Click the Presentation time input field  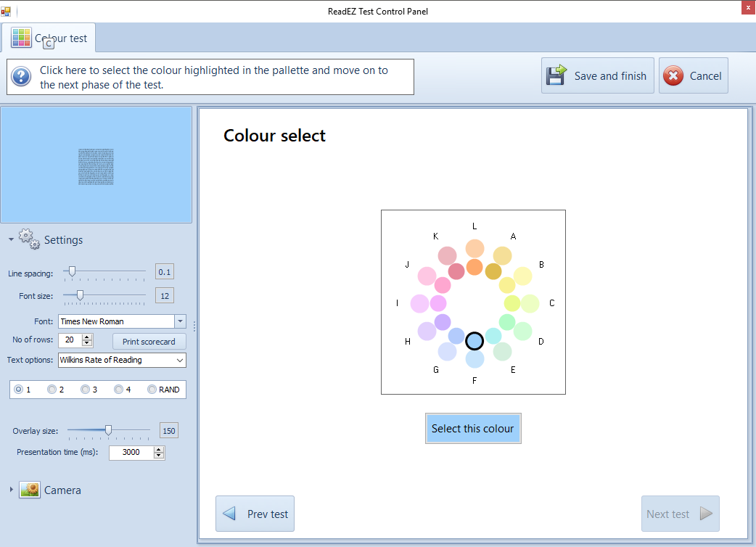pyautogui.click(x=131, y=452)
